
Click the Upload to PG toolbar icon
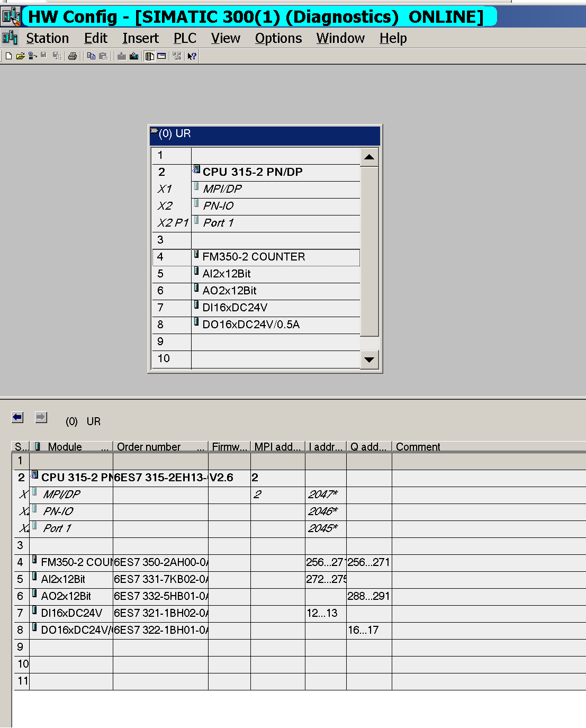click(134, 56)
